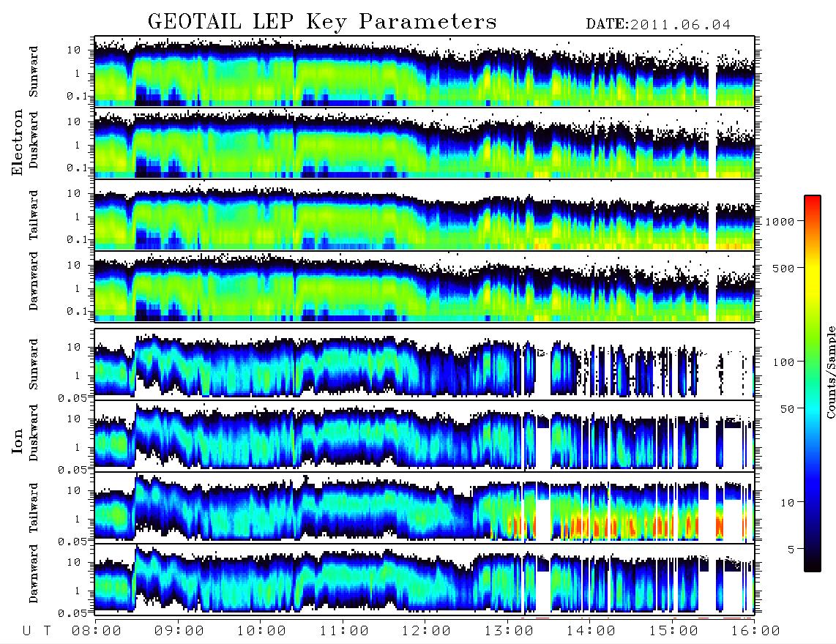The image size is (836, 644).
Task: Click the Electron 'Sunward' panel label
Action: pyautogui.click(x=34, y=71)
